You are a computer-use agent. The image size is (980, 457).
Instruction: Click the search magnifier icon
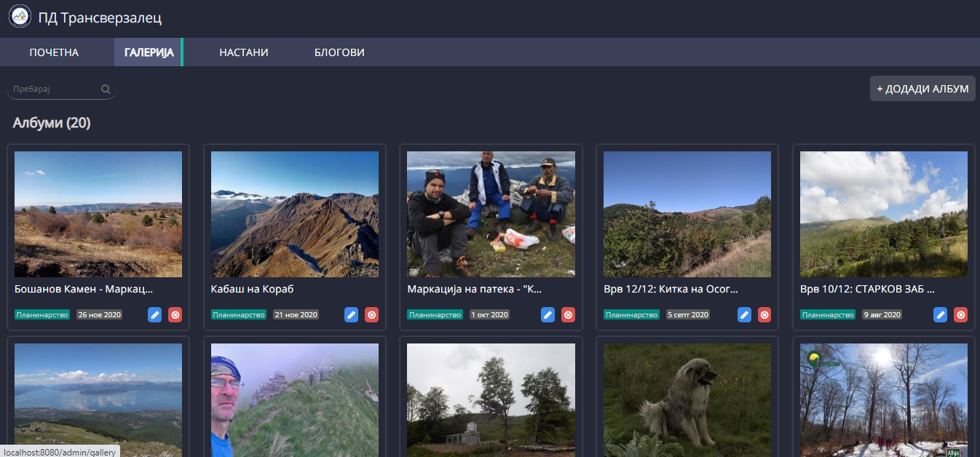point(106,90)
